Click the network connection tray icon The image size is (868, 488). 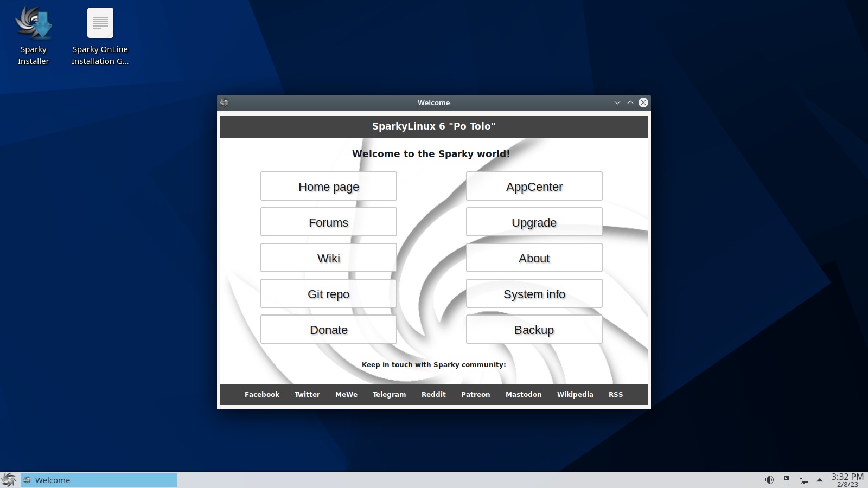click(803, 480)
